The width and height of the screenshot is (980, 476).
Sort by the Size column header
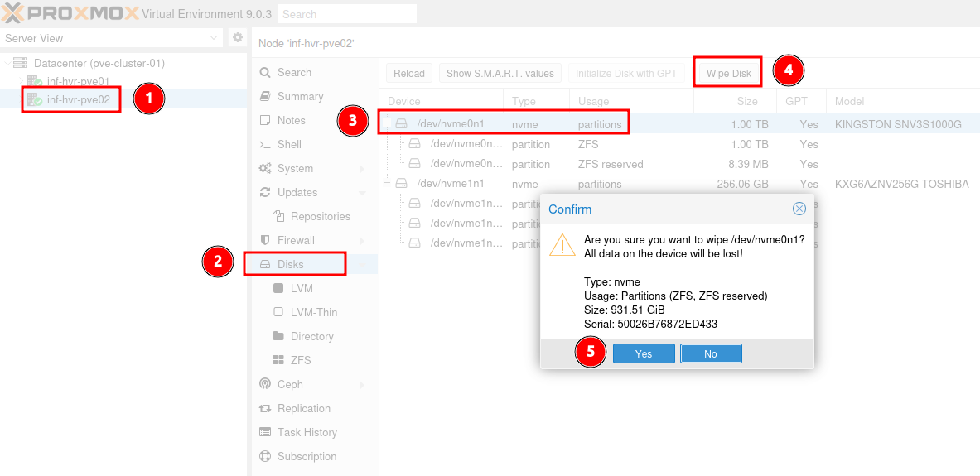(735, 101)
